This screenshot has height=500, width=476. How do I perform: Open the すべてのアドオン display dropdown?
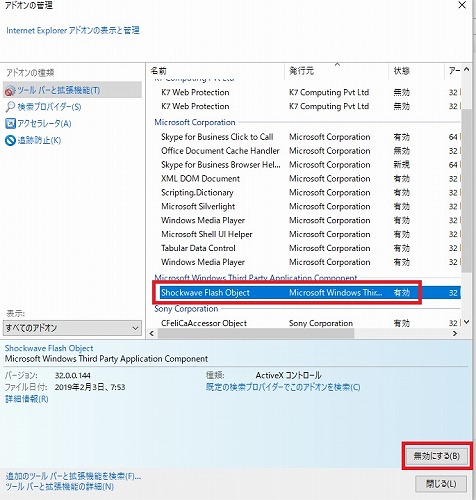(x=72, y=328)
